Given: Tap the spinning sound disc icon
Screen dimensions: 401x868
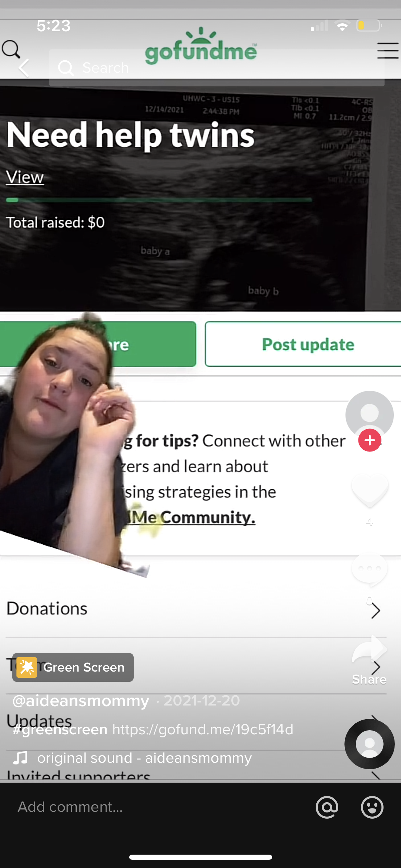Looking at the screenshot, I should 369,744.
